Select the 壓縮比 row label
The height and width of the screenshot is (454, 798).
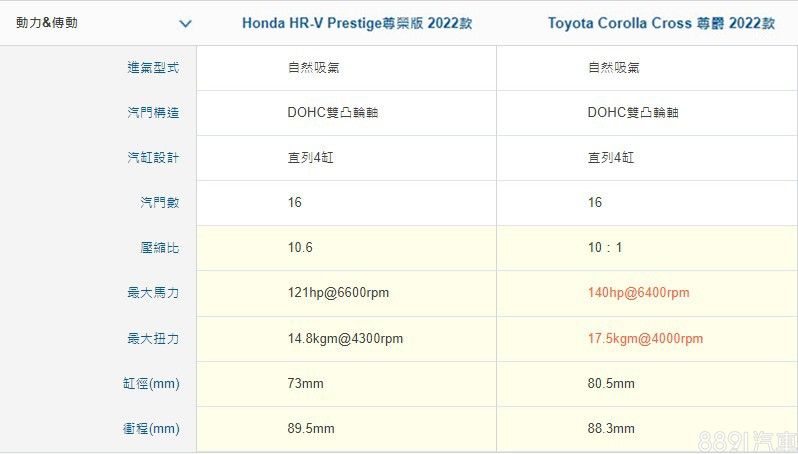[x=159, y=248]
